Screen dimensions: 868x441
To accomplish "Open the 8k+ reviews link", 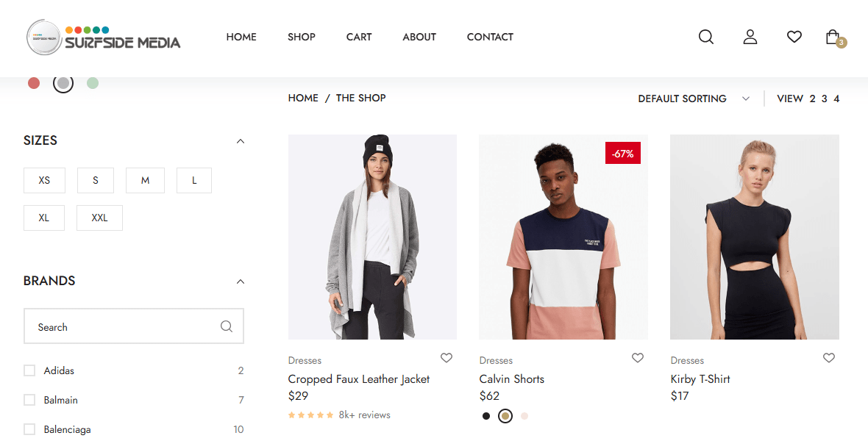I will 364,415.
